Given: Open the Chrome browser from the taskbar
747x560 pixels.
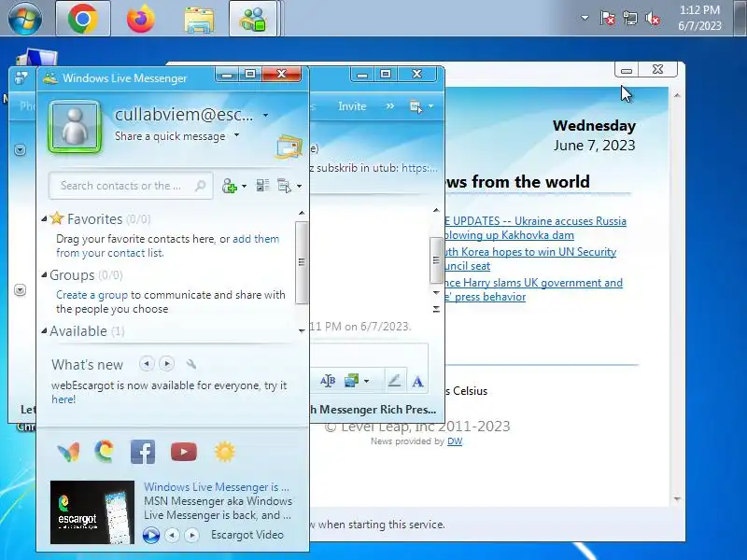Looking at the screenshot, I should [83, 19].
